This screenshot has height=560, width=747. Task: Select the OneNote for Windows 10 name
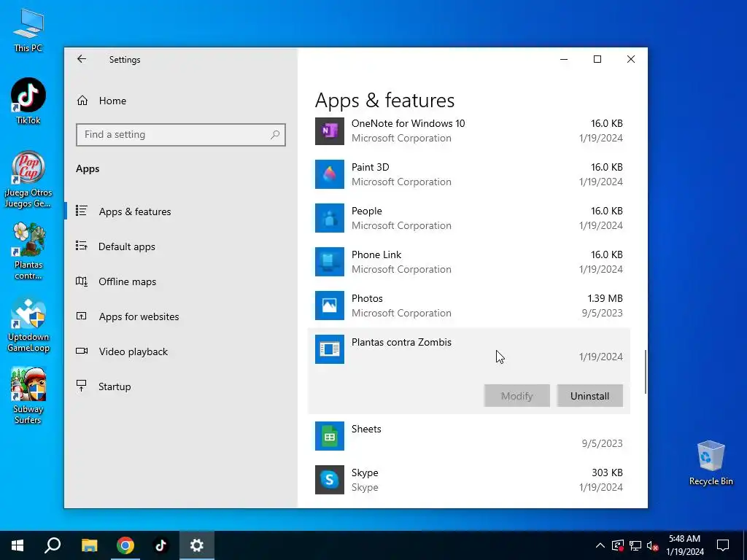tap(409, 123)
